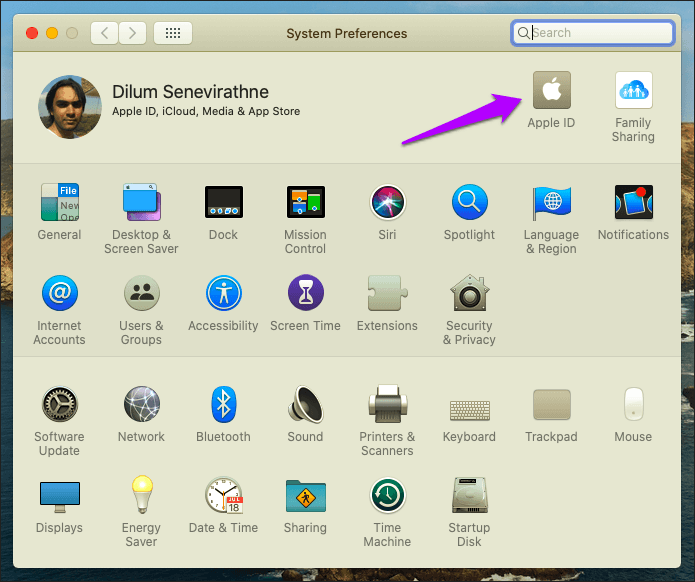The width and height of the screenshot is (695, 582).
Task: Click the user profile picture
Action: pyautogui.click(x=70, y=107)
